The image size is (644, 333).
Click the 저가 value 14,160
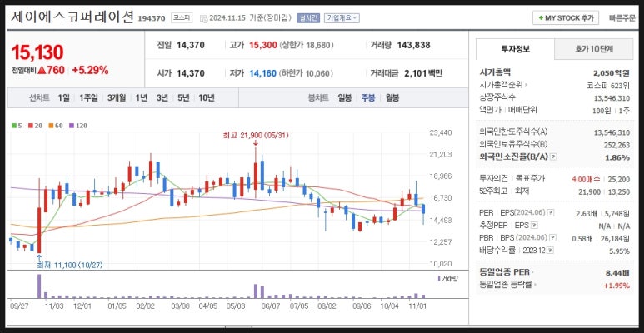(263, 73)
